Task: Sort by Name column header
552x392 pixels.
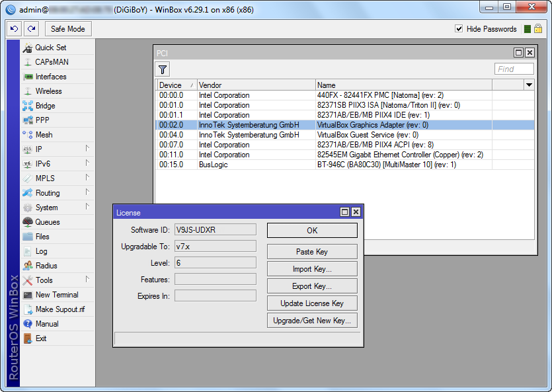Action: tap(403, 85)
